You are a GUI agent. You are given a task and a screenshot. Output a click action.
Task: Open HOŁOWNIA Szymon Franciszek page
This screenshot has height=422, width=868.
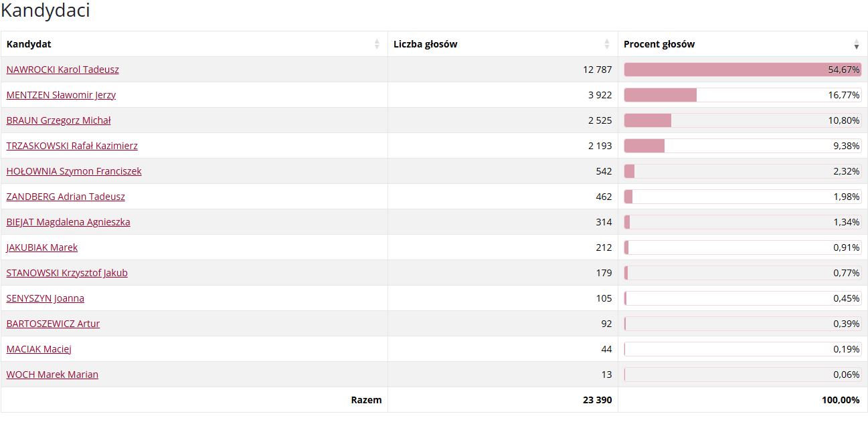click(74, 171)
